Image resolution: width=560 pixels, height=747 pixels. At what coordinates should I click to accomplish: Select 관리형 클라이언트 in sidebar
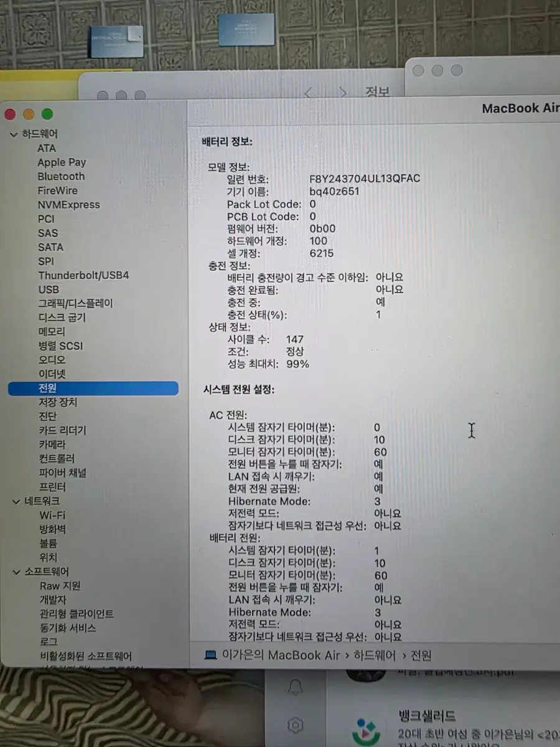click(77, 614)
